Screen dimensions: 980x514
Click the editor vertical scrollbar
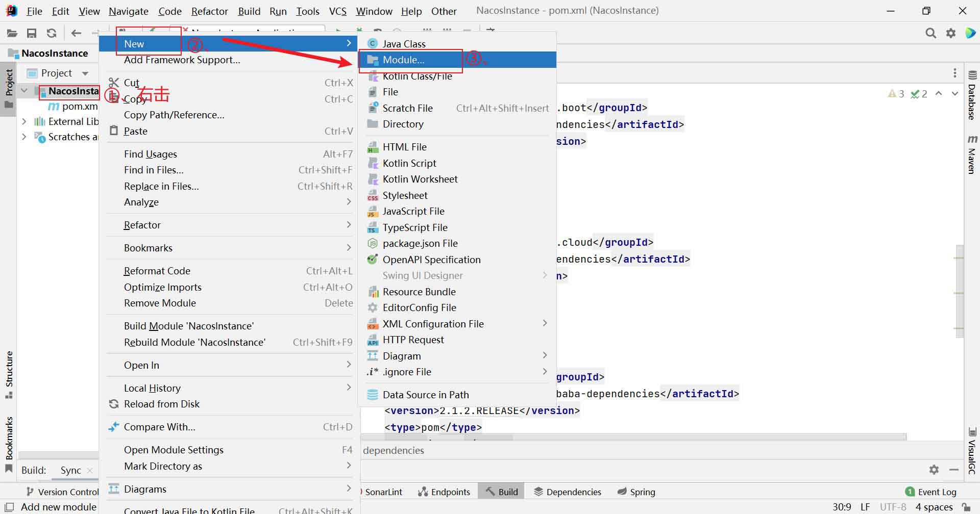[x=960, y=291]
